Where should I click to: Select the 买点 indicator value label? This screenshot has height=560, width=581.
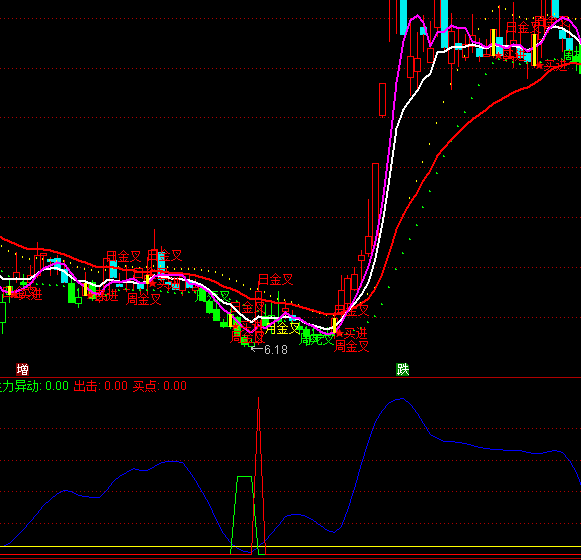coord(160,386)
